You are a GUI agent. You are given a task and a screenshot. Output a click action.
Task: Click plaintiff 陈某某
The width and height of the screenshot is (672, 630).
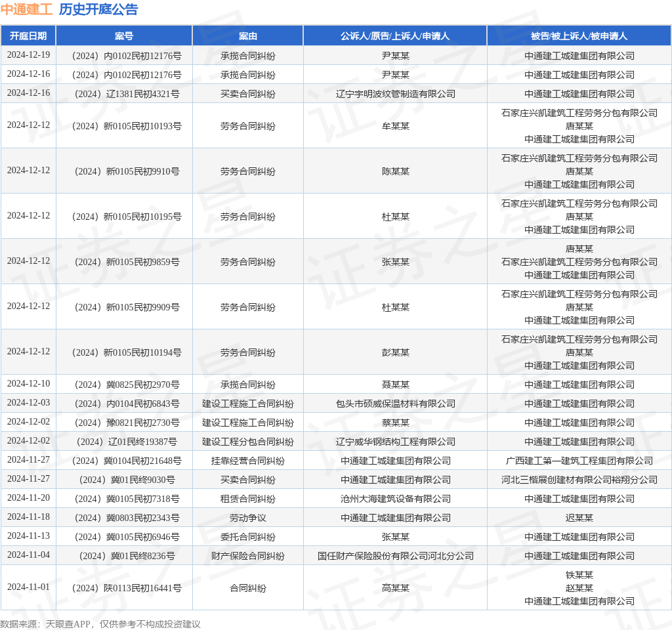pyautogui.click(x=395, y=171)
